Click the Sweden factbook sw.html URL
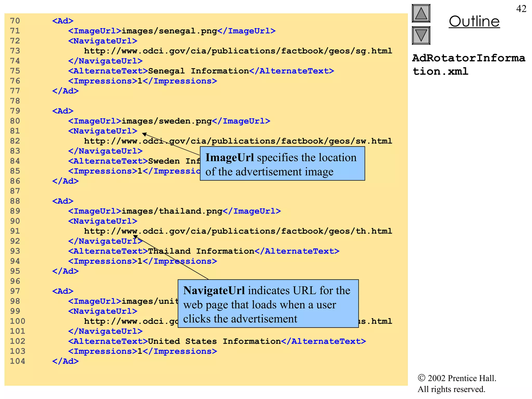The width and height of the screenshot is (532, 399). (x=238, y=141)
